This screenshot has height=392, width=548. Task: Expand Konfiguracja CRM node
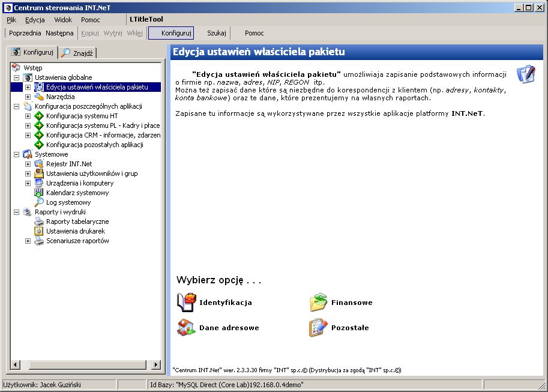click(x=28, y=135)
